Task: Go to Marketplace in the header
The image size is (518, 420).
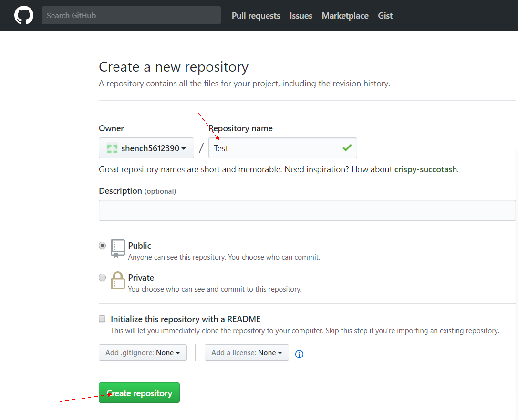Action: (x=345, y=16)
